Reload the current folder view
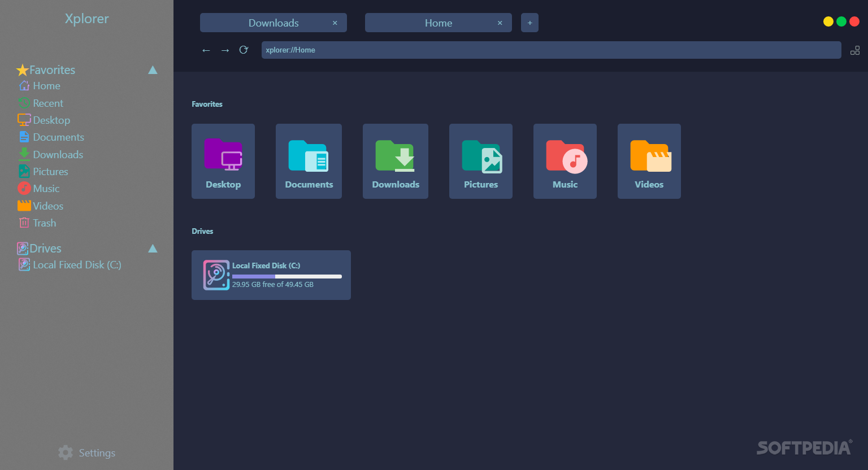 click(x=244, y=50)
